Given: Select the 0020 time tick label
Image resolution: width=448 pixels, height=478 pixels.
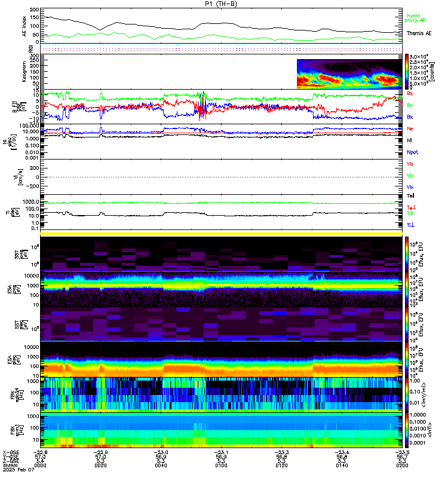Looking at the screenshot, I should [100, 465].
